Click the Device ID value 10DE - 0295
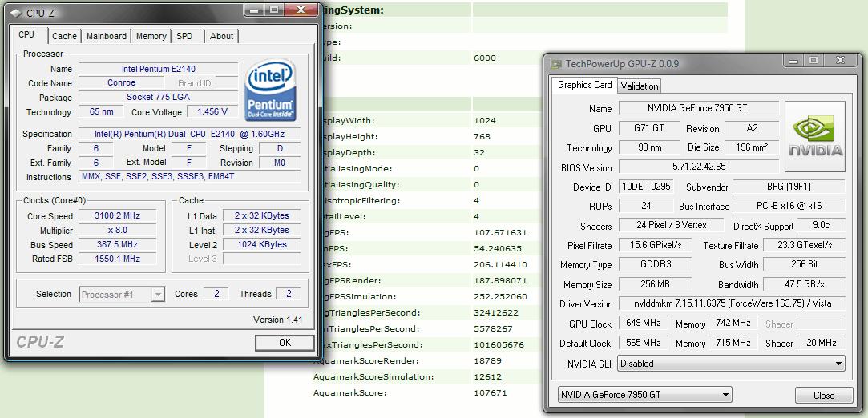The width and height of the screenshot is (868, 418). (x=646, y=187)
